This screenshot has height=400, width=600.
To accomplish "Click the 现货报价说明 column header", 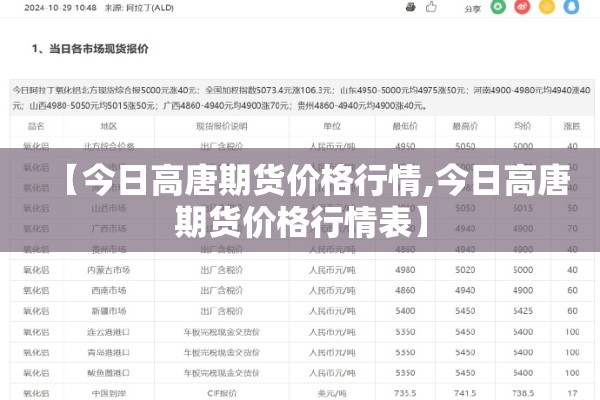I will pyautogui.click(x=222, y=126).
